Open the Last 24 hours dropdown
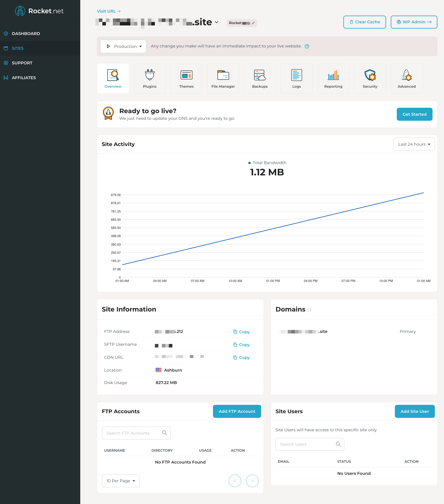The width and height of the screenshot is (444, 504). coord(414,144)
